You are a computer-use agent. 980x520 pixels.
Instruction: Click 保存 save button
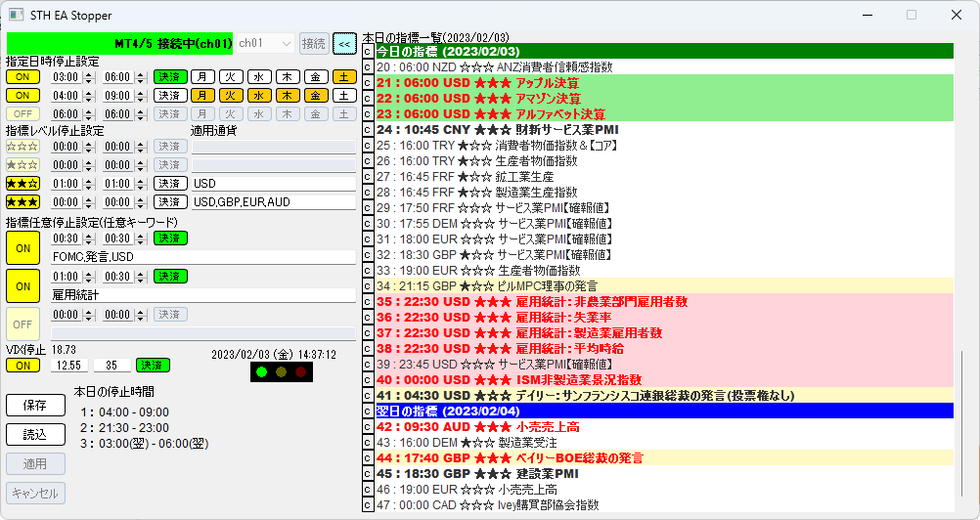point(35,405)
